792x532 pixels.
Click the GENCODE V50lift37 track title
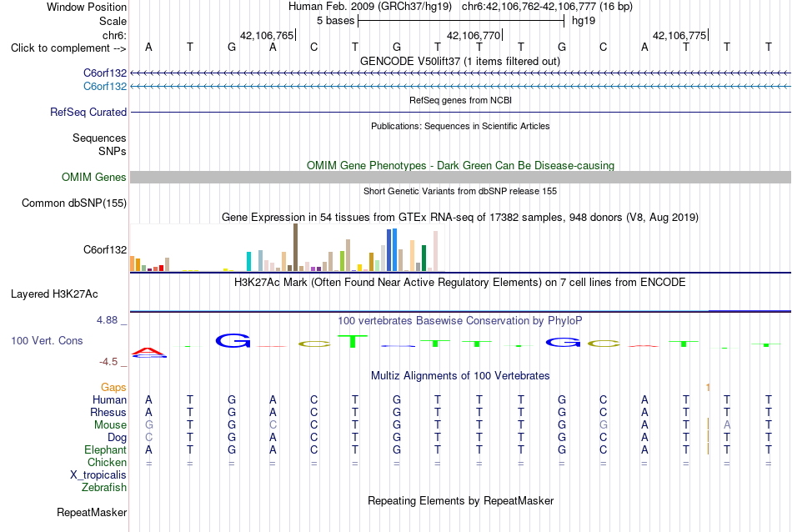pyautogui.click(x=460, y=61)
